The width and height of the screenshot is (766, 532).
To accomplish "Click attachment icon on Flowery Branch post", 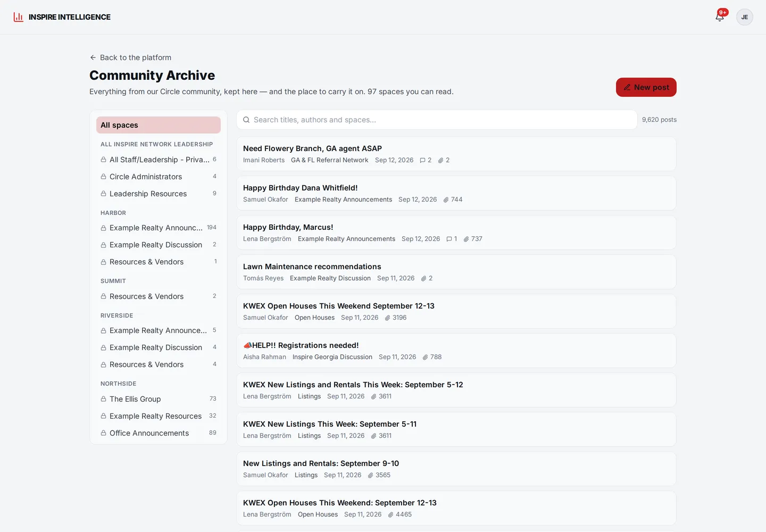I will (440, 160).
